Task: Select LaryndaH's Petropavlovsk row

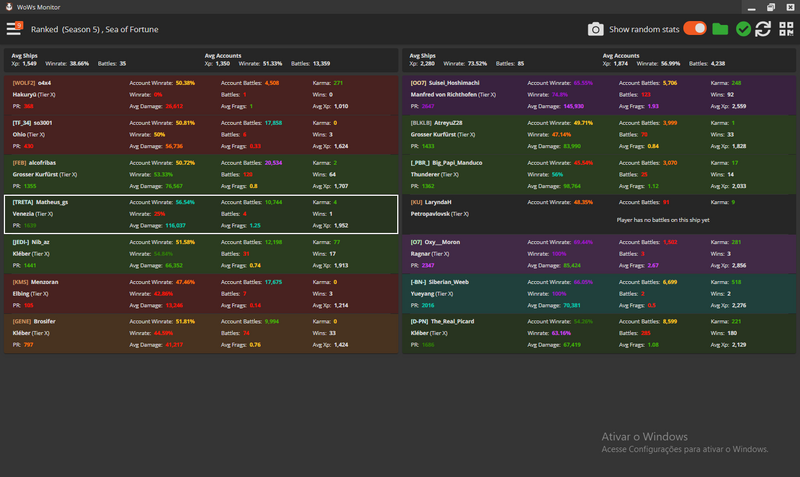Action: (x=600, y=213)
